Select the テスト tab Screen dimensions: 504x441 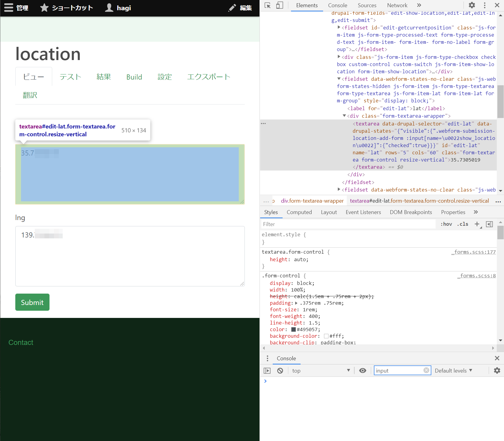(70, 77)
